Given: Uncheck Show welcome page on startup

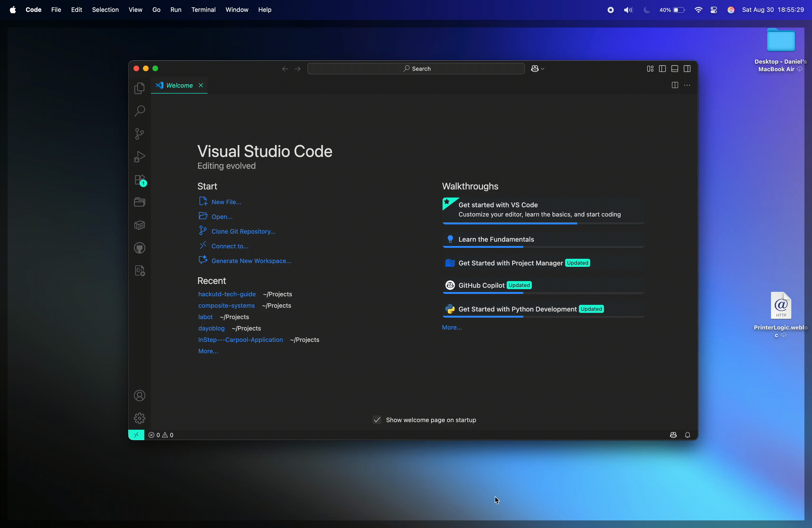Looking at the screenshot, I should (377, 420).
